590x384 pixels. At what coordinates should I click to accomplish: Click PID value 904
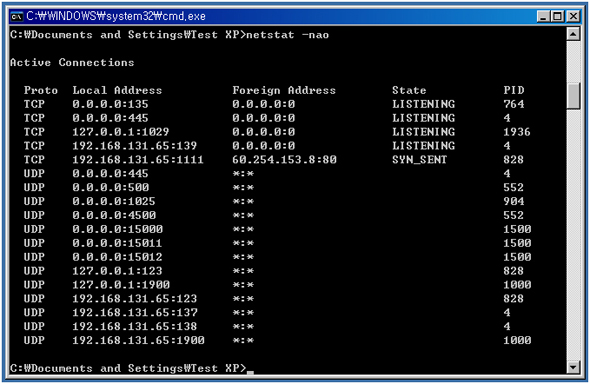click(514, 202)
